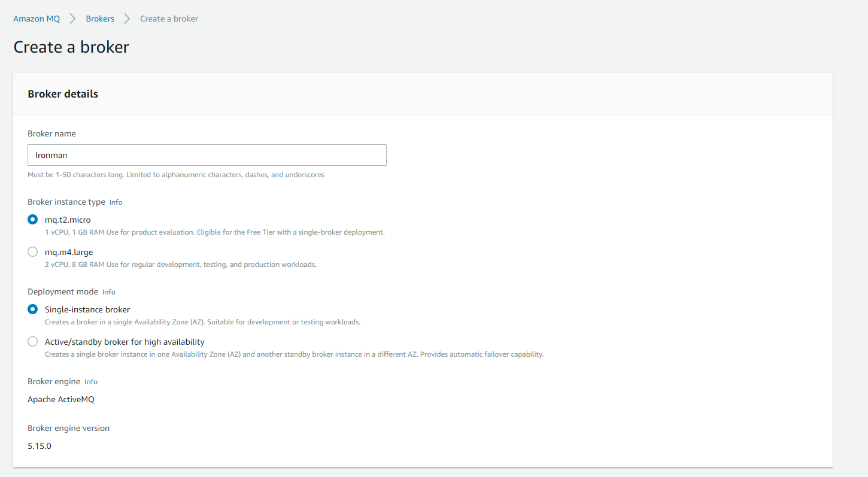Go to the Brokers breadcrumb page

tap(100, 19)
